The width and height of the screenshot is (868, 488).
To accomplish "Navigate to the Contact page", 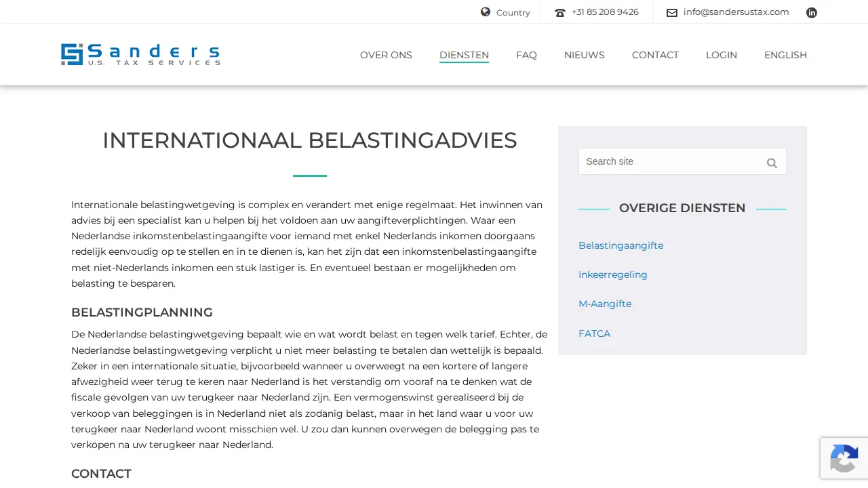I will click(655, 55).
